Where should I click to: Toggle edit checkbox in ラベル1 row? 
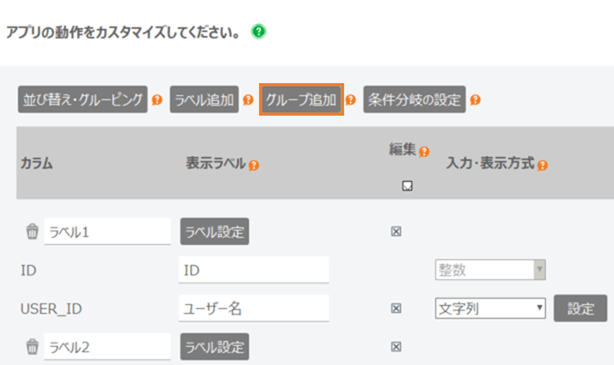pos(396,231)
